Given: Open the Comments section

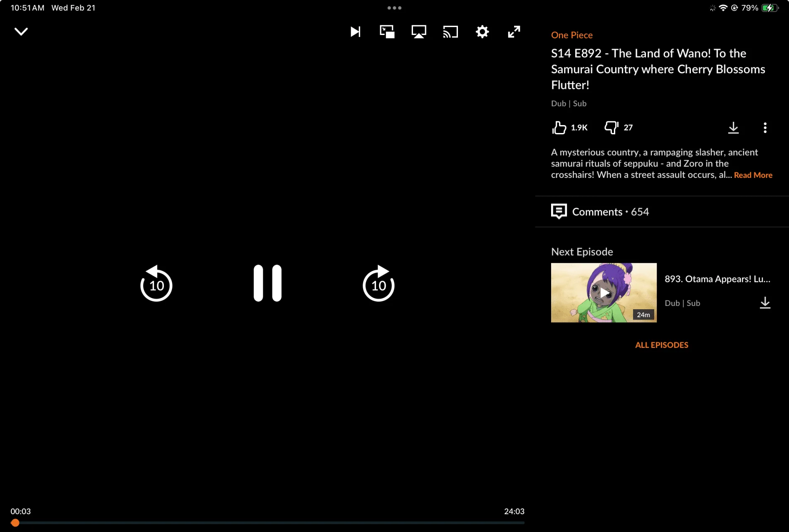Looking at the screenshot, I should (x=662, y=212).
